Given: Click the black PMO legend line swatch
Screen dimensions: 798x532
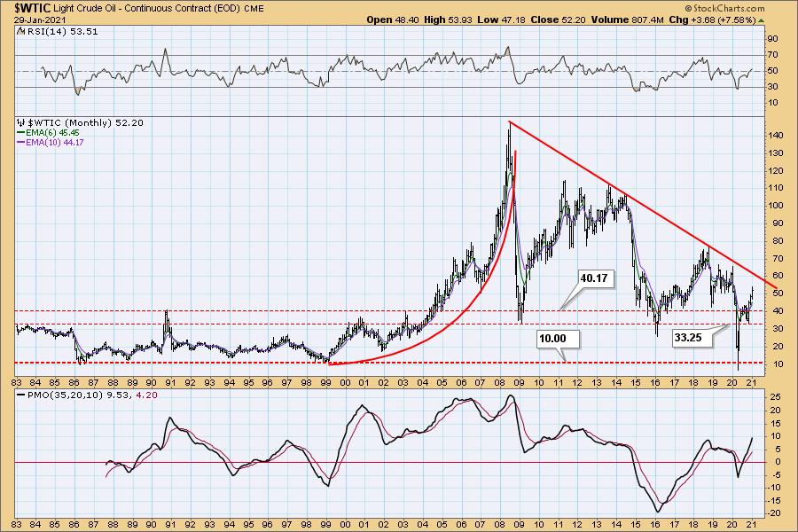Looking at the screenshot, I should tap(21, 395).
